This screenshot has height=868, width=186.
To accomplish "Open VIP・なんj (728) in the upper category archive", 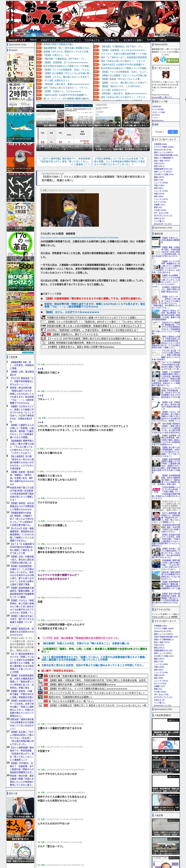I will [x=161, y=213].
